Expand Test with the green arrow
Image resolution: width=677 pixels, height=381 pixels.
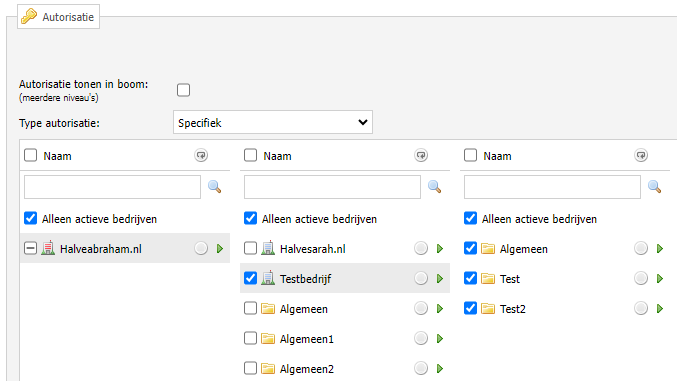coord(660,279)
